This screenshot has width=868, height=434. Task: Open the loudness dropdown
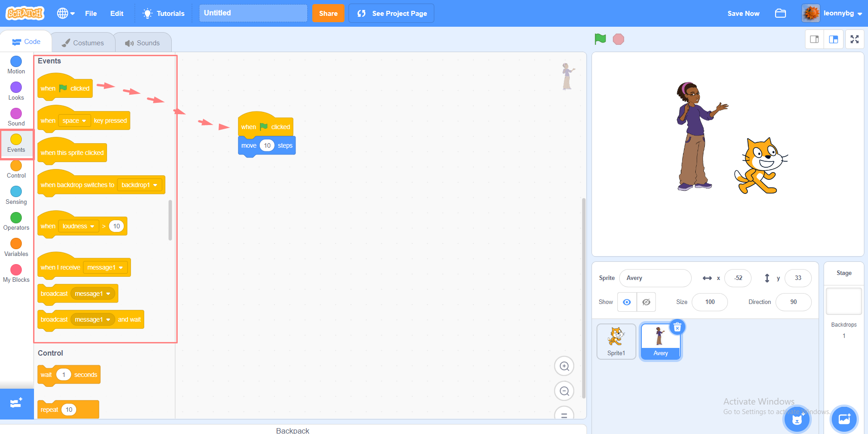[78, 226]
